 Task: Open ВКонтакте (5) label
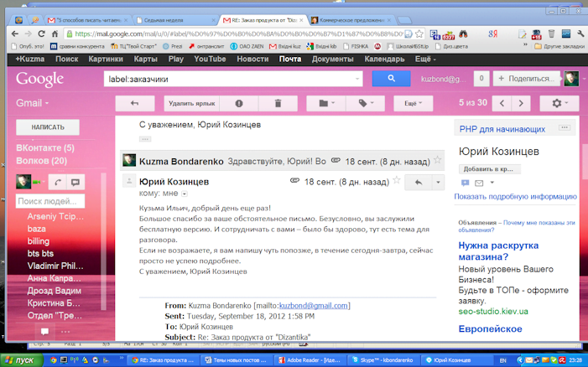pyautogui.click(x=45, y=148)
